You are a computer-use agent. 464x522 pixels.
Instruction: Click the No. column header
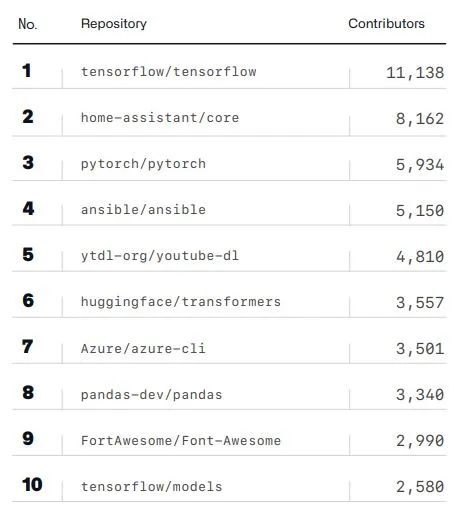(28, 24)
